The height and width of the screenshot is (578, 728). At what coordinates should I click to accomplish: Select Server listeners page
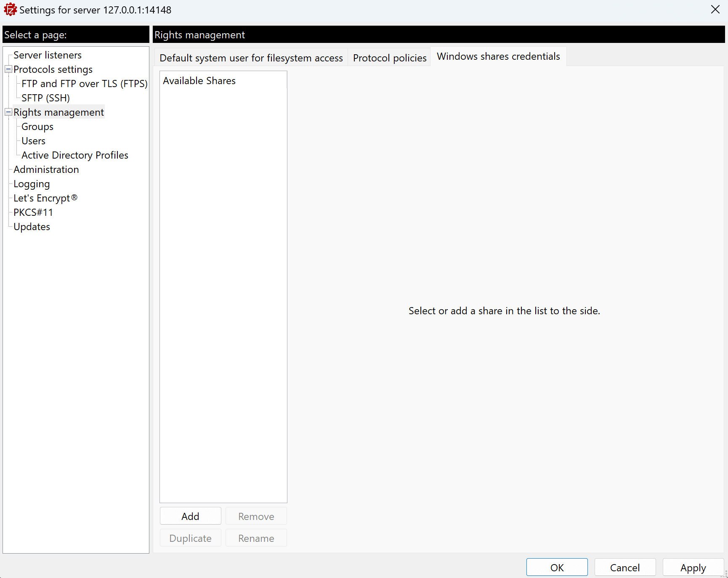47,55
